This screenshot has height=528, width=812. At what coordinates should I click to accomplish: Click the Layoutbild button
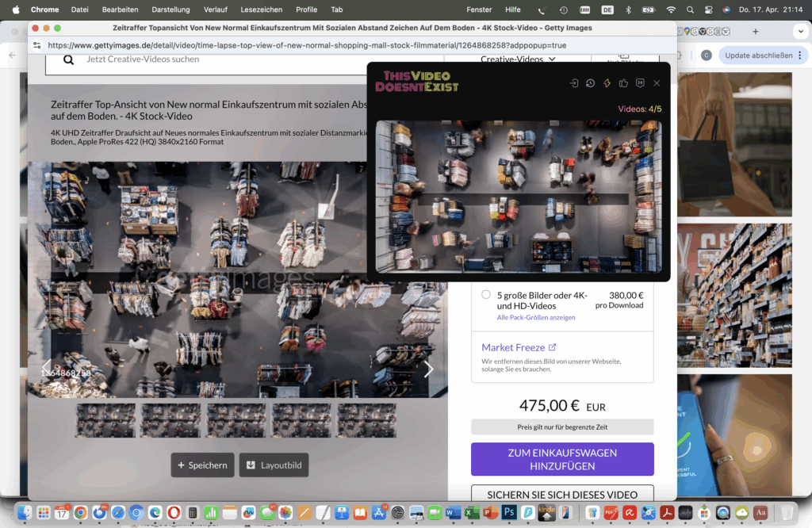point(274,465)
